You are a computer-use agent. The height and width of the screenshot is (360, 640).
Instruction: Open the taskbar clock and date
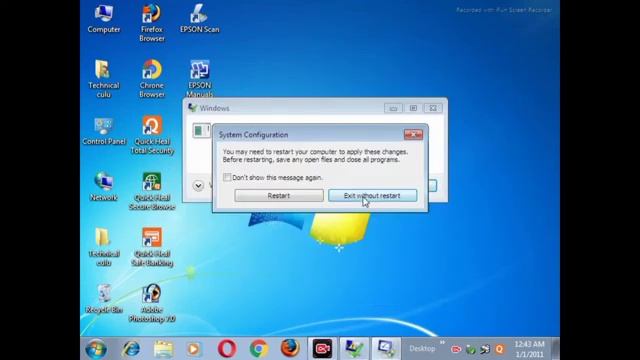[x=529, y=349]
